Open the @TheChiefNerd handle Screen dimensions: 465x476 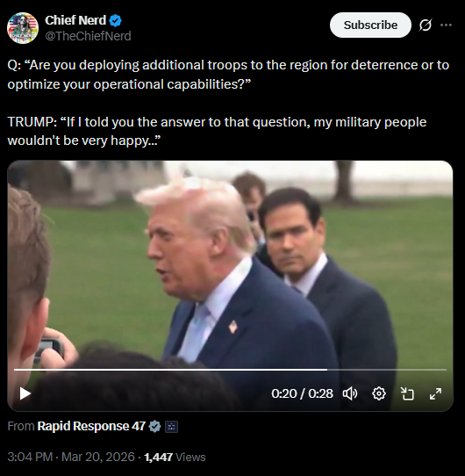88,36
